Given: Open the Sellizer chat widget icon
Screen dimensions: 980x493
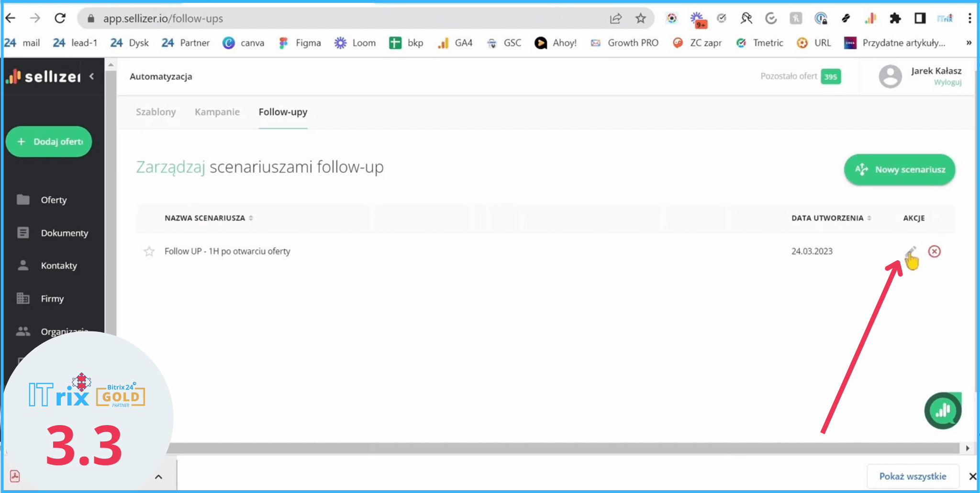Looking at the screenshot, I should point(942,410).
